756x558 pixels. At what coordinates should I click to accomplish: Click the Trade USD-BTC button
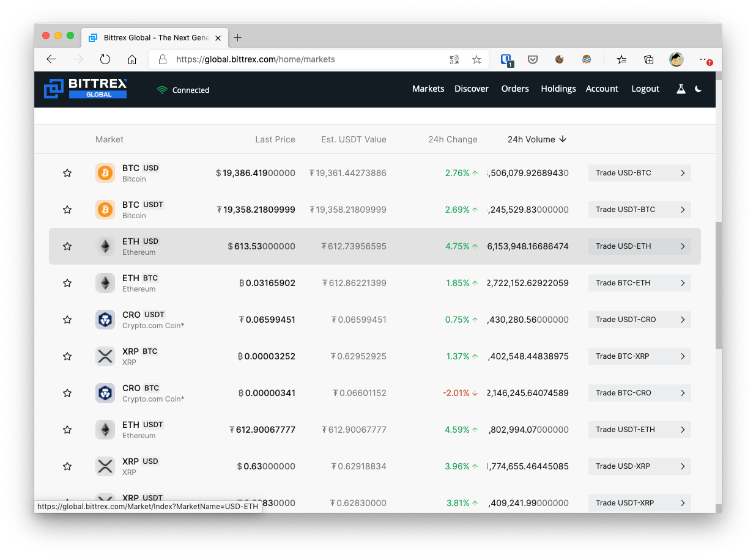[x=640, y=173]
